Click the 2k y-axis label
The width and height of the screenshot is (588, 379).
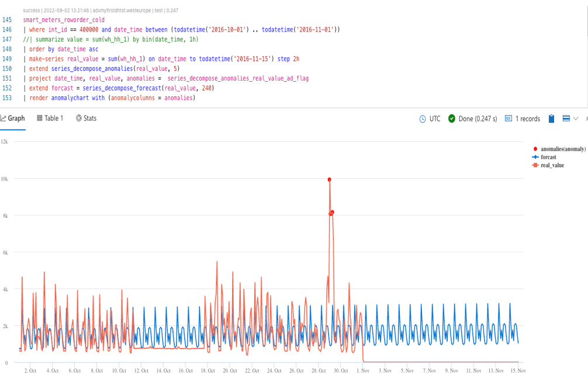pos(5,326)
